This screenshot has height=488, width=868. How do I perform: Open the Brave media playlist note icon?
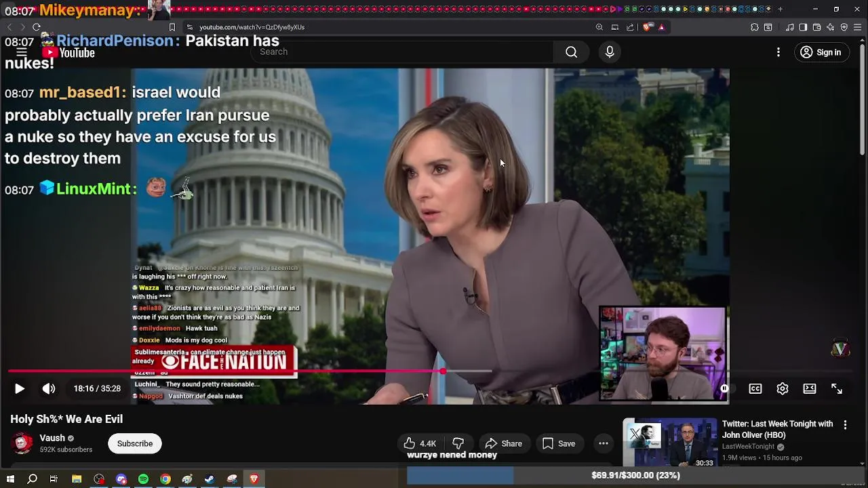click(x=789, y=27)
